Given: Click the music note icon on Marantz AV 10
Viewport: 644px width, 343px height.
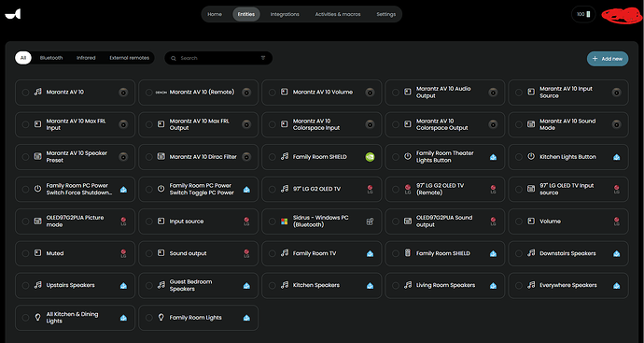Looking at the screenshot, I should point(37,93).
